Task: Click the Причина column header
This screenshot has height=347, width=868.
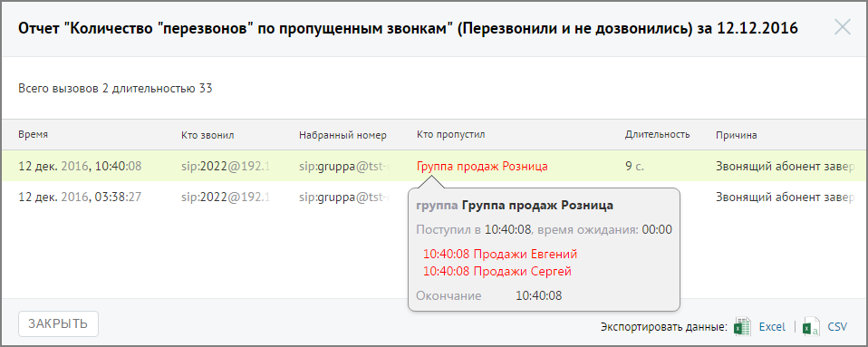Action: [736, 134]
